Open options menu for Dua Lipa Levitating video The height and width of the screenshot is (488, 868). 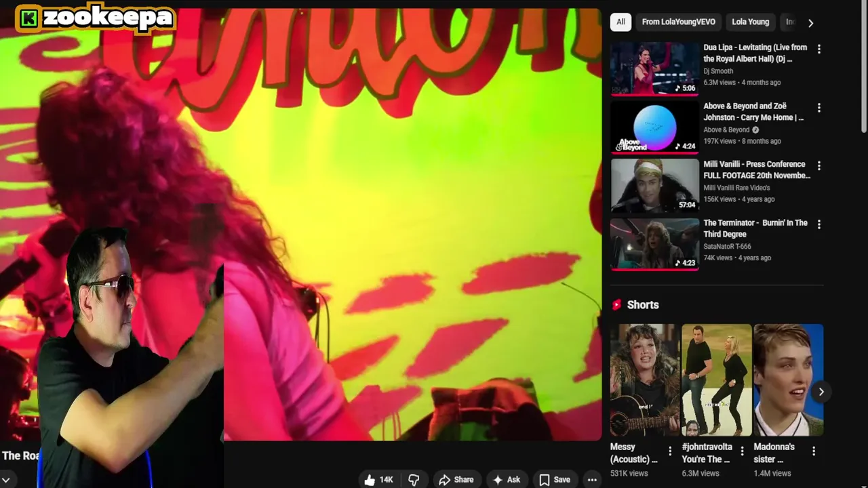[818, 49]
